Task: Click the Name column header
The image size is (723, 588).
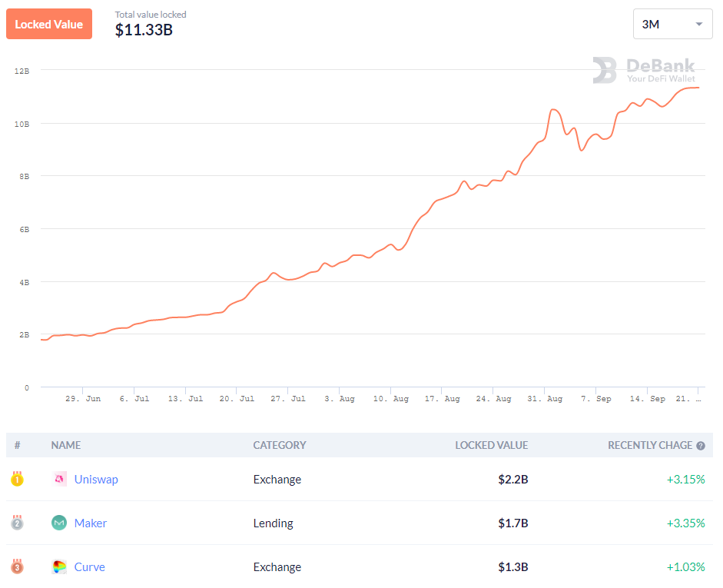Action: click(x=66, y=445)
